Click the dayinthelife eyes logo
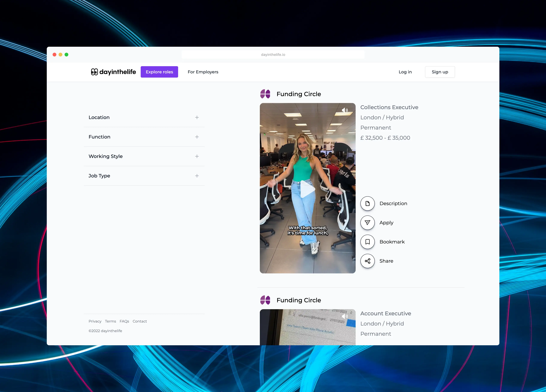 (x=94, y=72)
